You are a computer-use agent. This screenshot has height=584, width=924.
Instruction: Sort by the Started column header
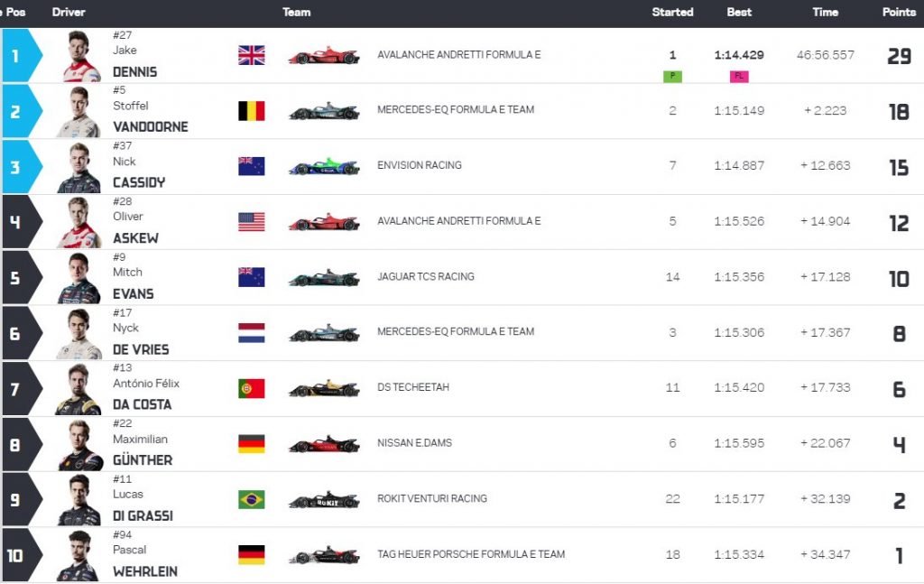point(672,12)
